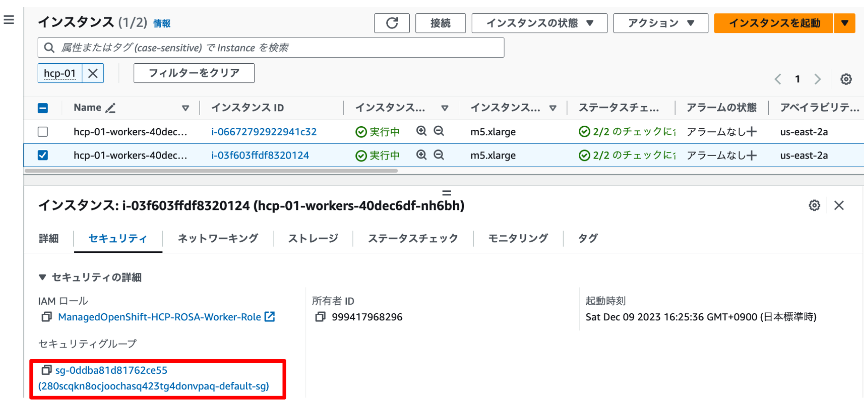Switch to the 詳細 tab
Image resolution: width=868 pixels, height=408 pixels.
49,239
